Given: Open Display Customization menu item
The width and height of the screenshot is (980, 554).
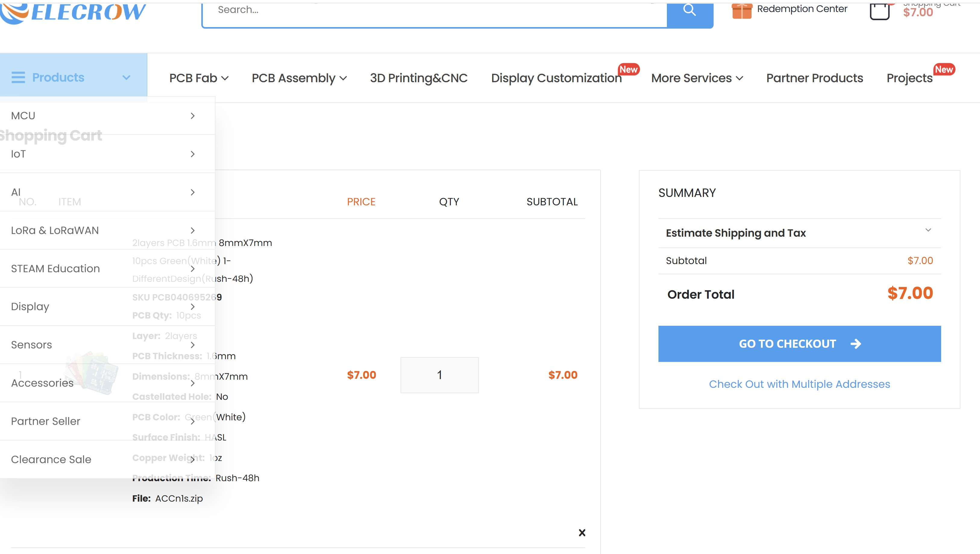Looking at the screenshot, I should click(x=556, y=78).
